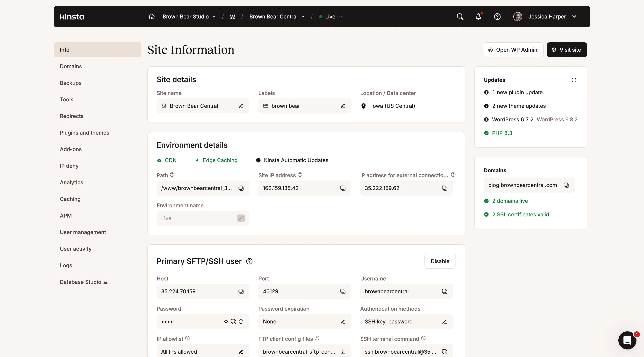Click the search magnifier icon
644x357 pixels.
460,17
